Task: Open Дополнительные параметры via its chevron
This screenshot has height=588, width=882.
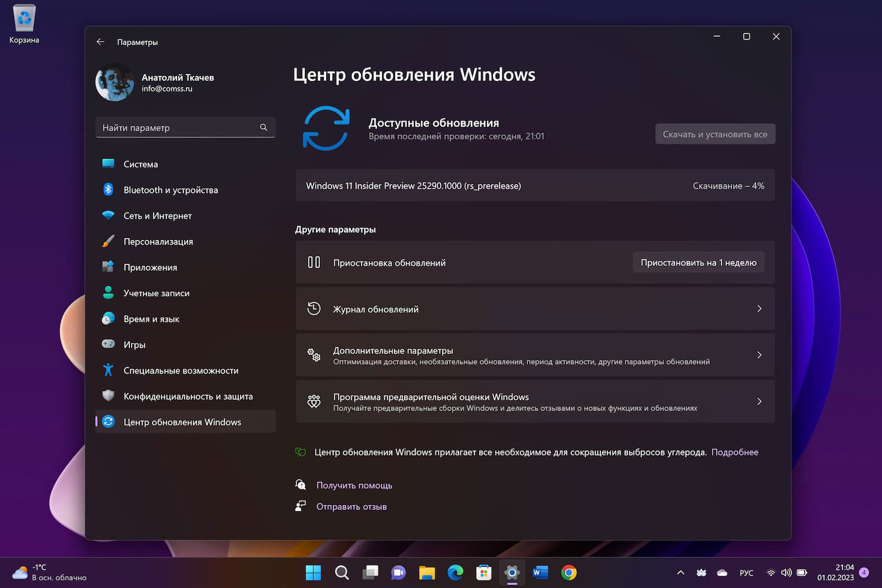Action: coord(759,355)
